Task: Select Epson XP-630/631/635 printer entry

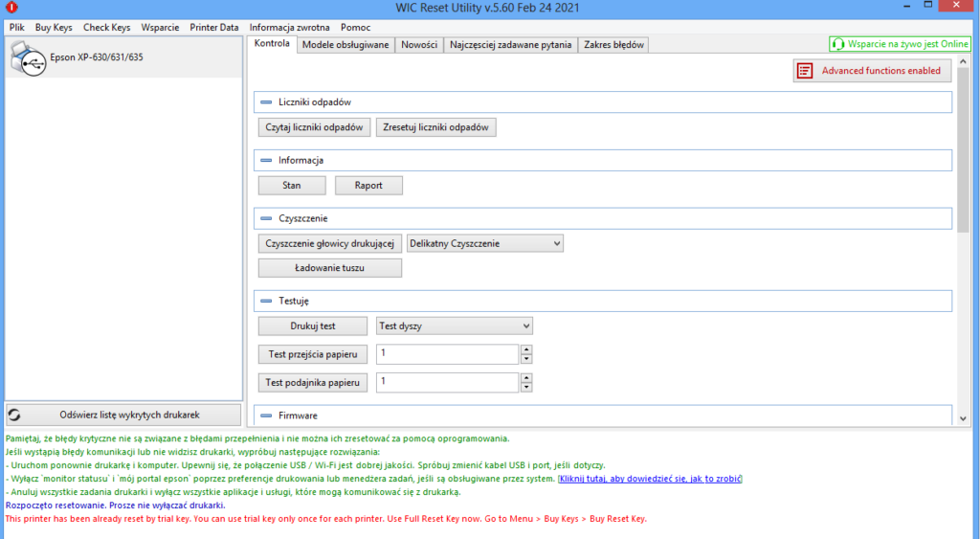Action: point(123,56)
